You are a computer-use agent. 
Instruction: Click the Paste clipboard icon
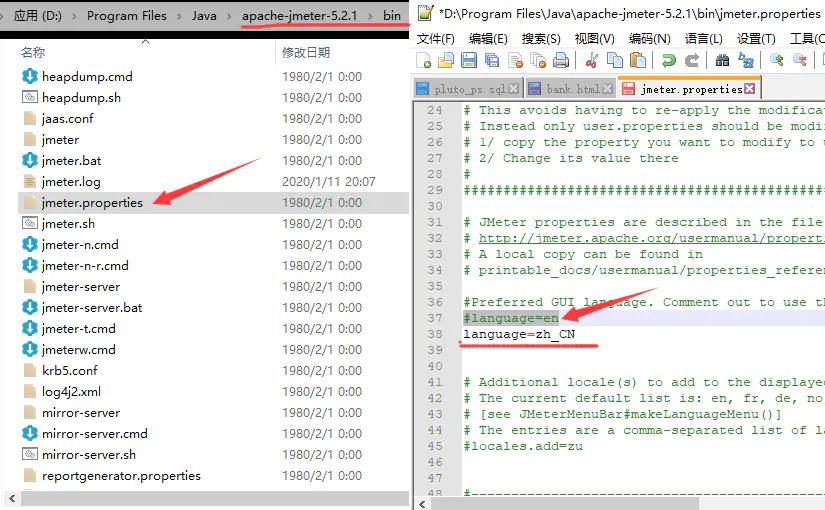638,61
